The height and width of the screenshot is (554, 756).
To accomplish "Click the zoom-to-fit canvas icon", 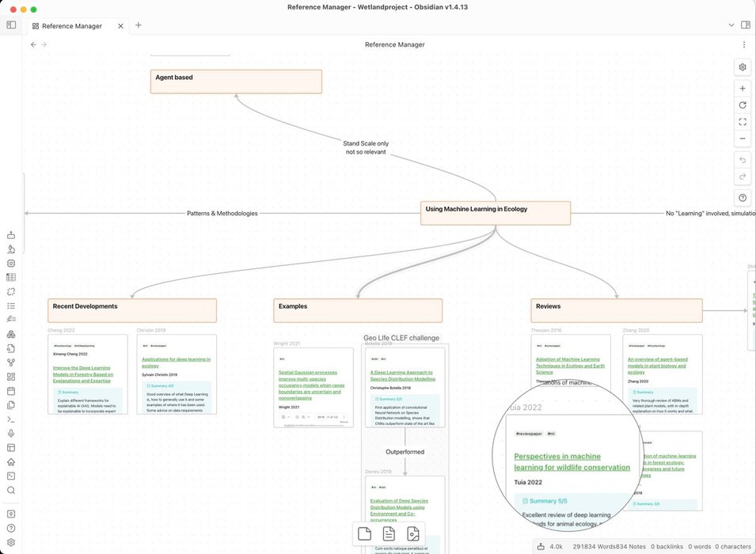I will (x=742, y=122).
